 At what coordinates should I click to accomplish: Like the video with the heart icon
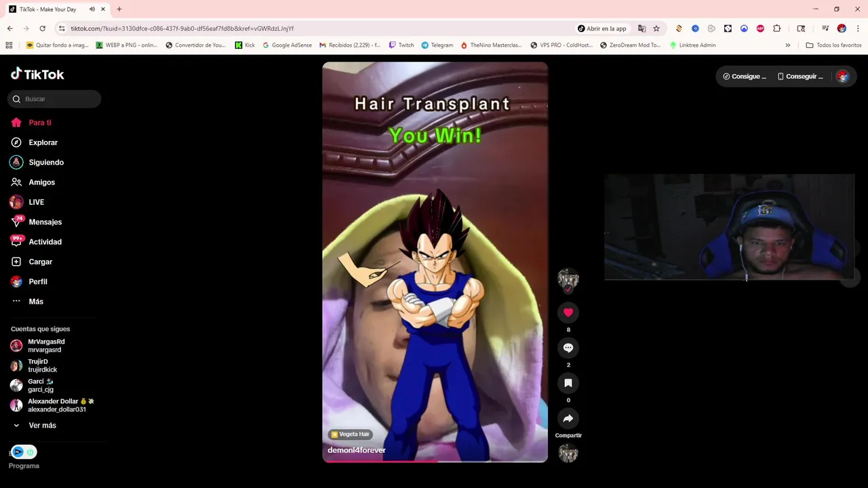pyautogui.click(x=568, y=312)
